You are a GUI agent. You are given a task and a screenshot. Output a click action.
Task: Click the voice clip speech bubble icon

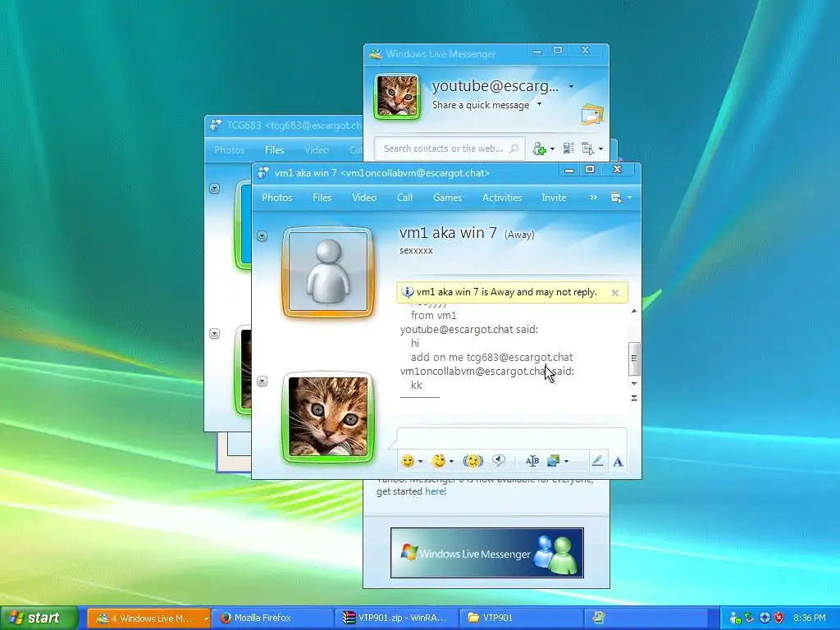coord(499,461)
